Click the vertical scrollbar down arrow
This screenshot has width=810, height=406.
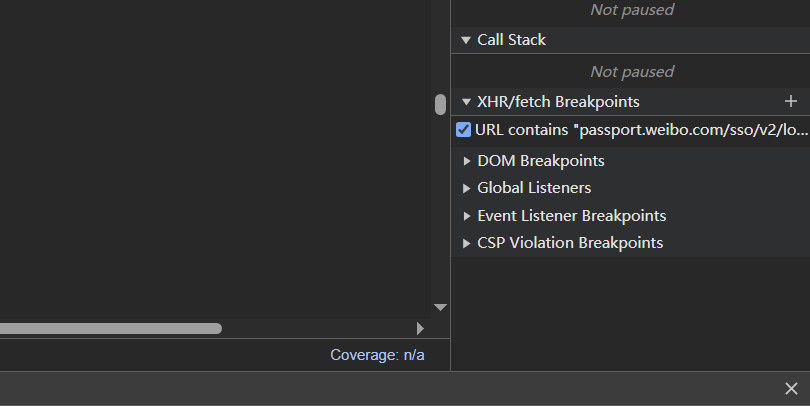440,307
